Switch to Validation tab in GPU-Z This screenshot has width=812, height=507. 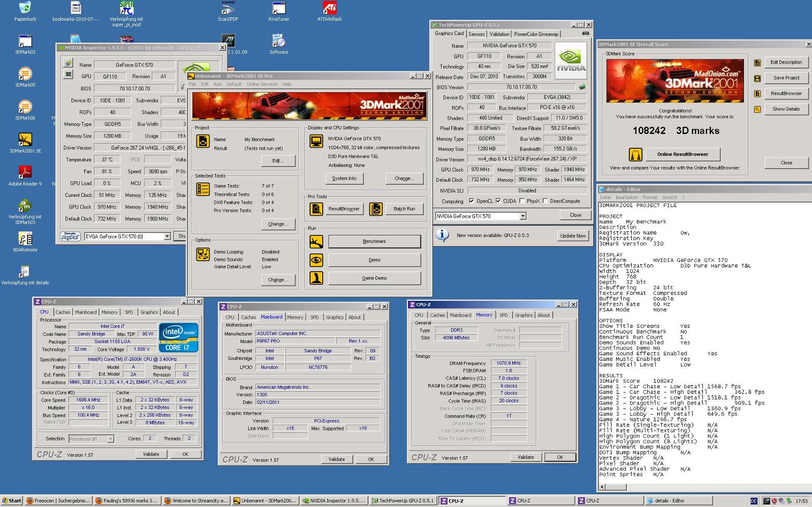click(499, 34)
